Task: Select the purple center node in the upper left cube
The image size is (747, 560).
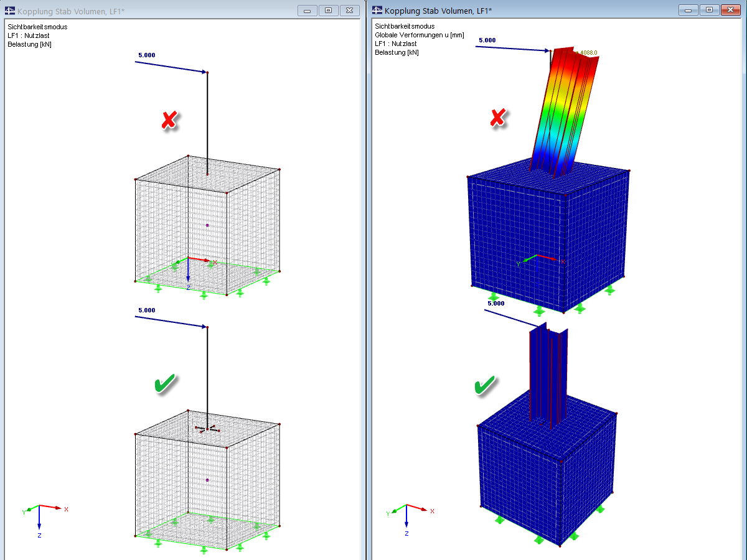Action: [207, 225]
